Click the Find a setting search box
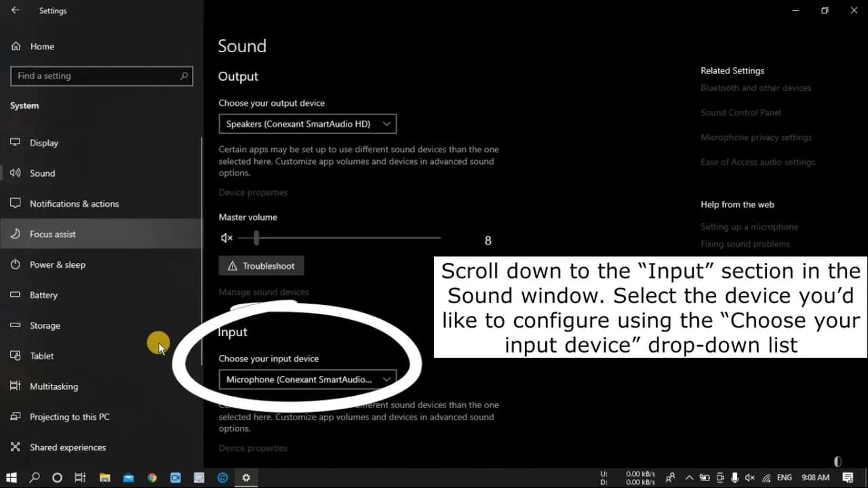 pos(102,76)
